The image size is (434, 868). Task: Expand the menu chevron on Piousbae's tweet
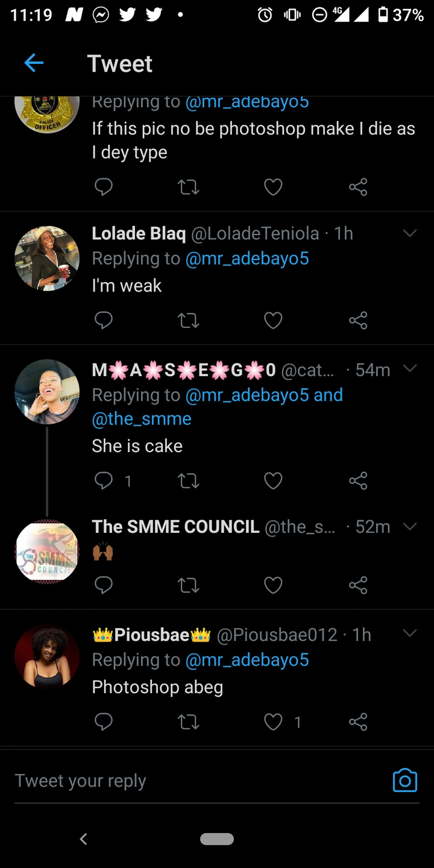[x=410, y=634]
